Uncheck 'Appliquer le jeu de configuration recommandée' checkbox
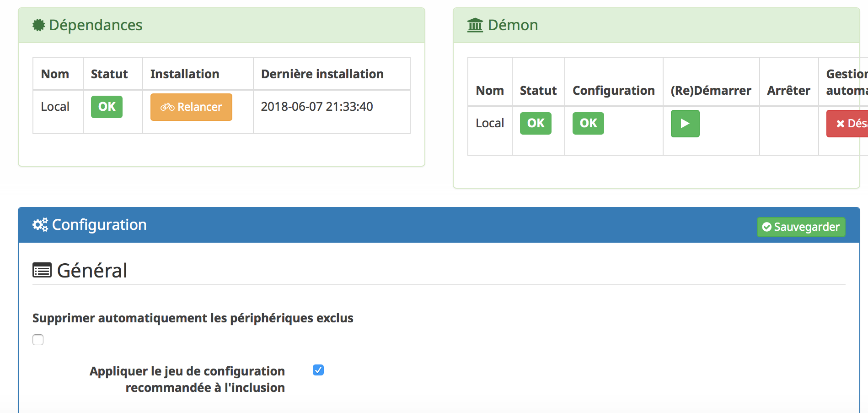The height and width of the screenshot is (413, 868). [318, 370]
